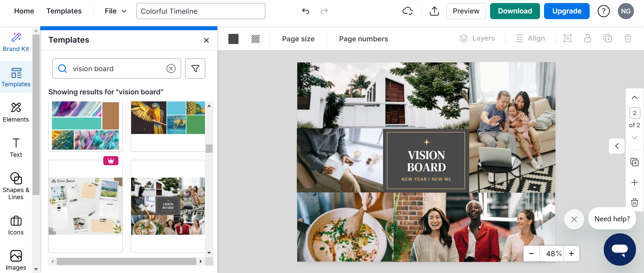Click the page number 2 box
The image size is (644, 273).
635,113
